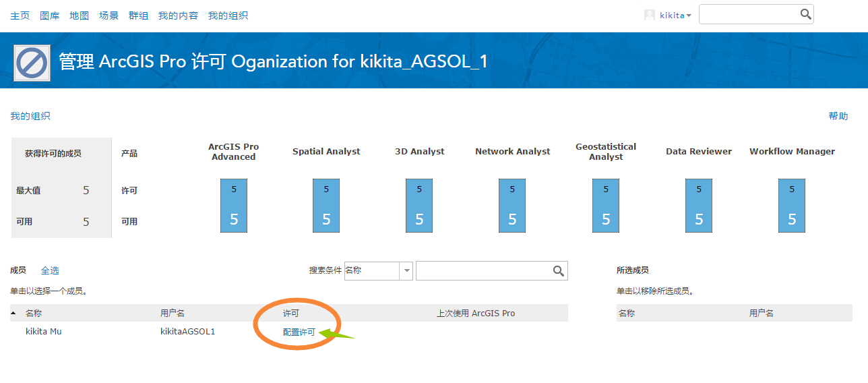Click the Network Analyst license bar
868x383 pixels.
click(512, 206)
